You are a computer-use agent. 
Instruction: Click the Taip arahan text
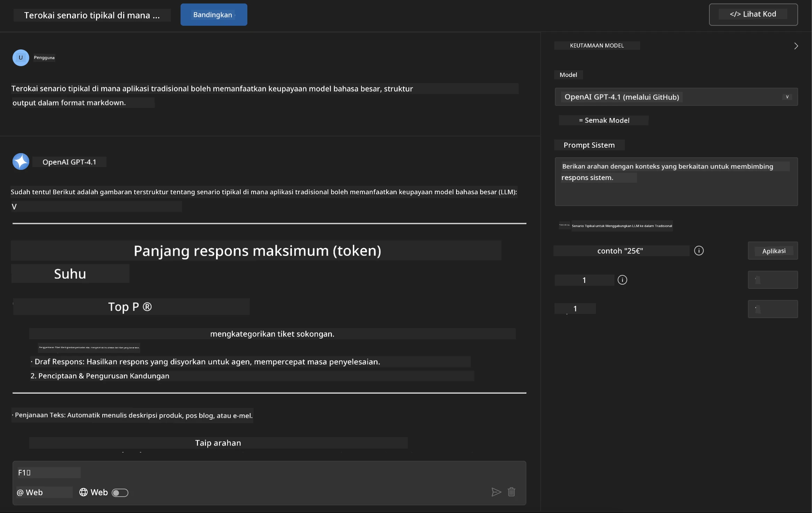coord(218,443)
